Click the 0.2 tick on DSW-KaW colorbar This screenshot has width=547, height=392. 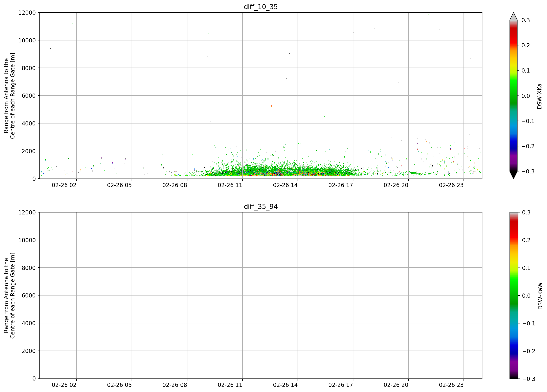(x=526, y=240)
